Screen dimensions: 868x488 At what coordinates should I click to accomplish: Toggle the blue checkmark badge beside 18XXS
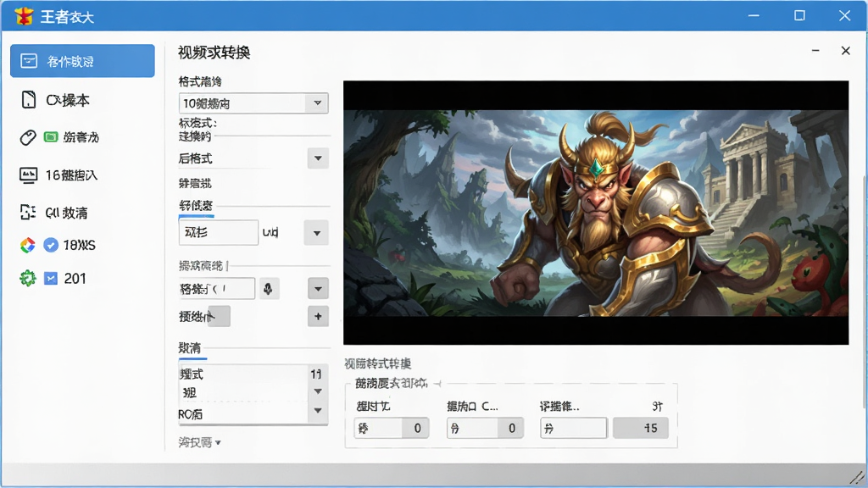pos(50,245)
